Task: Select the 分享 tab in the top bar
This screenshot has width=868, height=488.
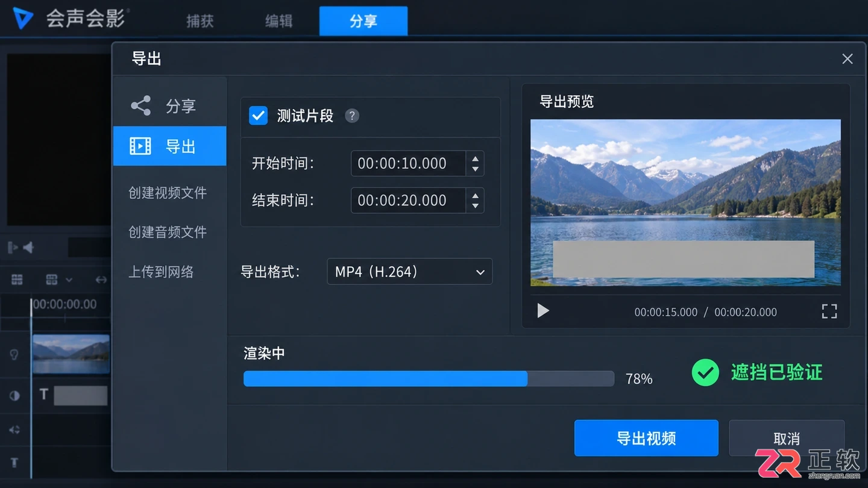Action: pos(363,21)
